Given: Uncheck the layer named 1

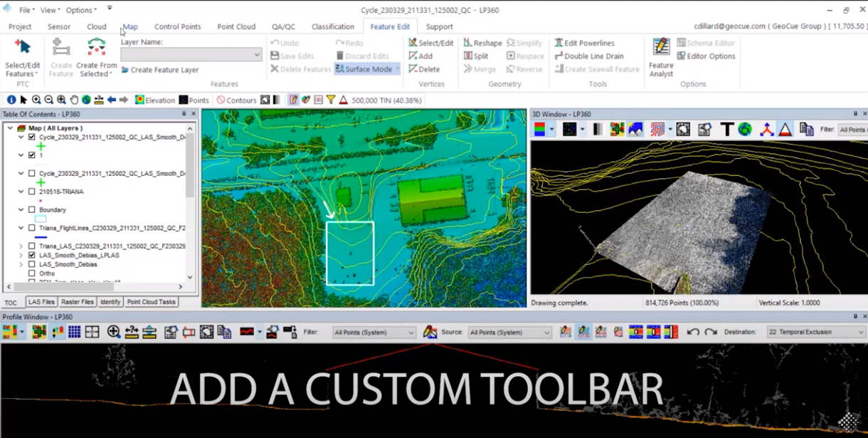Looking at the screenshot, I should (x=31, y=155).
